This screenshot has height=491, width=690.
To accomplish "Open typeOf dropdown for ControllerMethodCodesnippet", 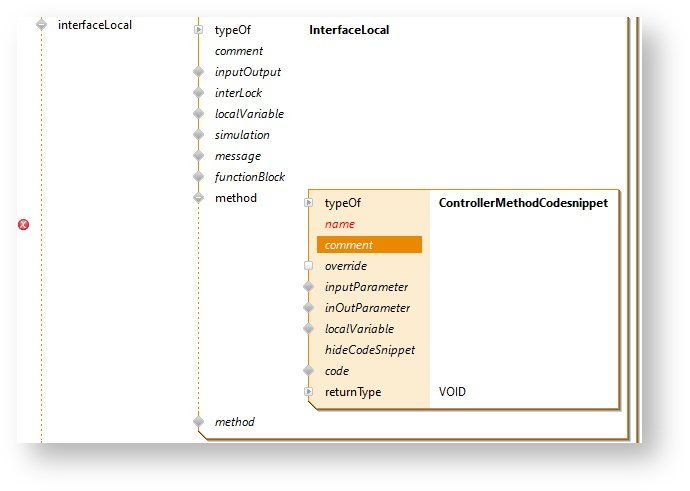I will 309,203.
